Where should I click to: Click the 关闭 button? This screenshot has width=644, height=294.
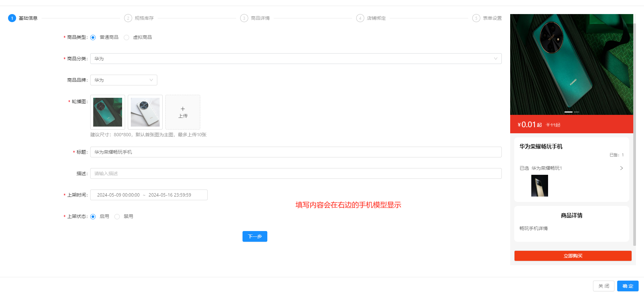pos(604,286)
